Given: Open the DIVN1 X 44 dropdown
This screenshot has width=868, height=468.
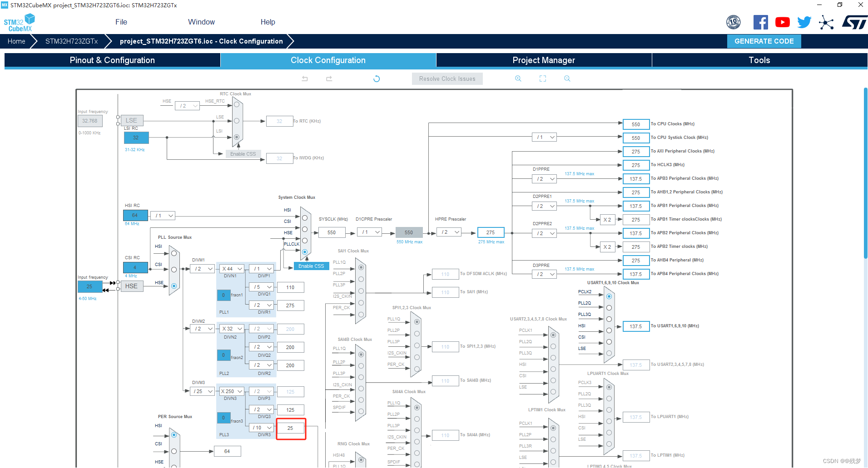Looking at the screenshot, I should [232, 269].
